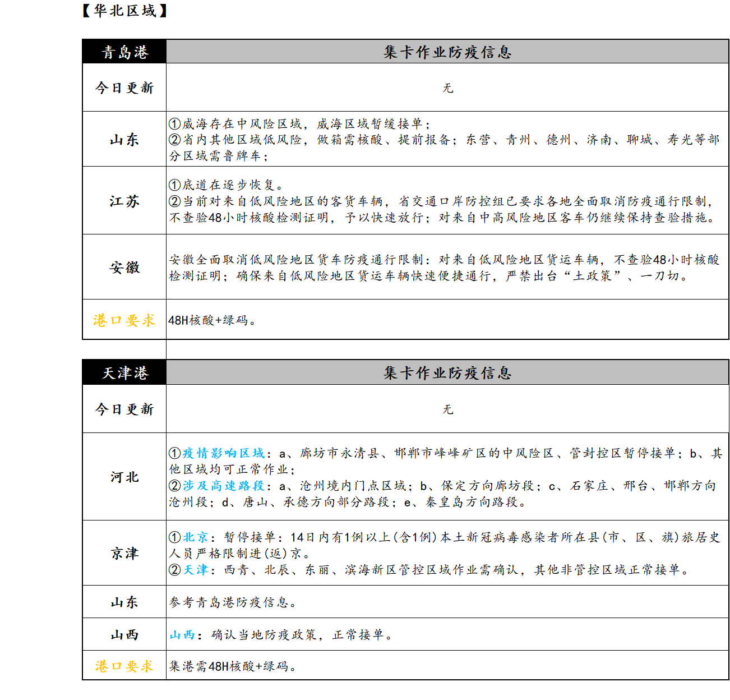
Task: Select the 参考青岛港防疫信息 text cell
Action: coord(233,602)
